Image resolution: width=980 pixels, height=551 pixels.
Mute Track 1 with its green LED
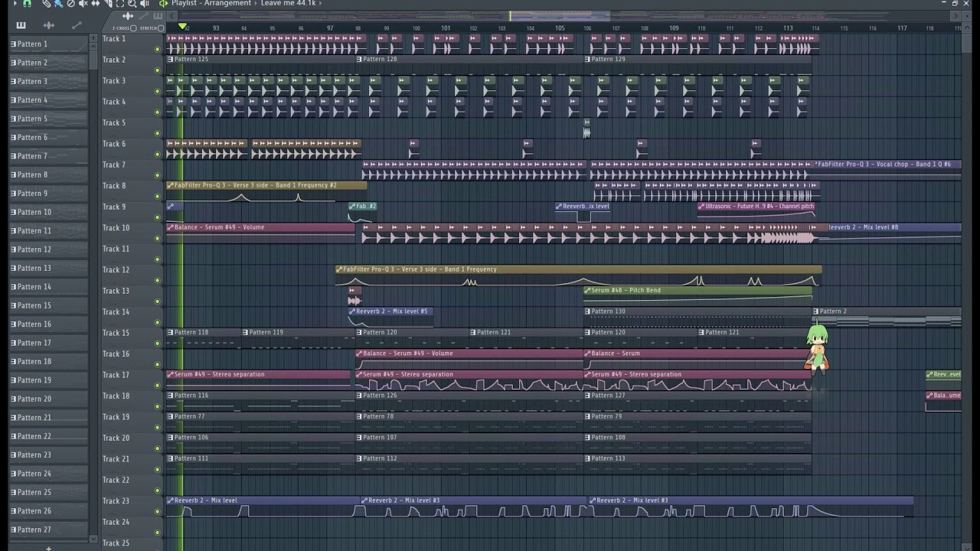[158, 49]
